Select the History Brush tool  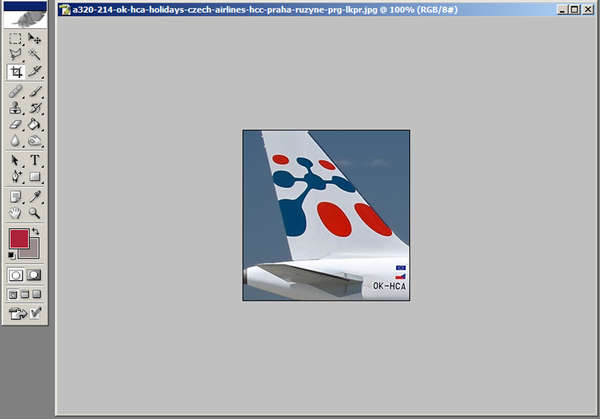(x=34, y=108)
